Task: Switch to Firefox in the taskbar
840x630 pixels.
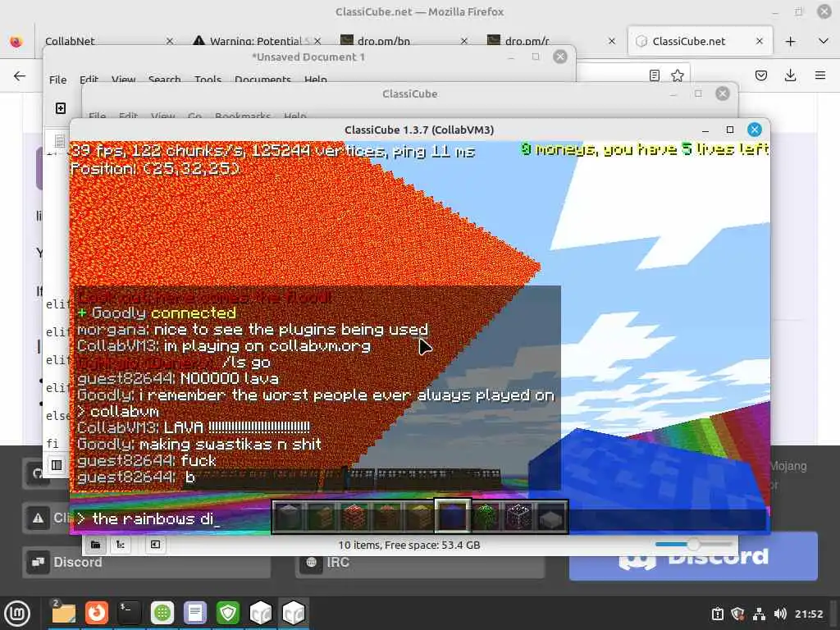Action: pyautogui.click(x=97, y=613)
